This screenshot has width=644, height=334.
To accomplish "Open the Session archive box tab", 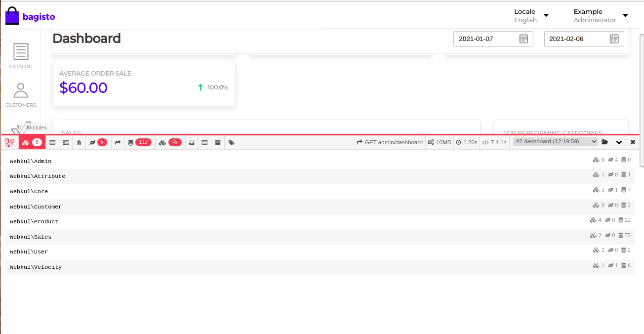I will point(218,142).
